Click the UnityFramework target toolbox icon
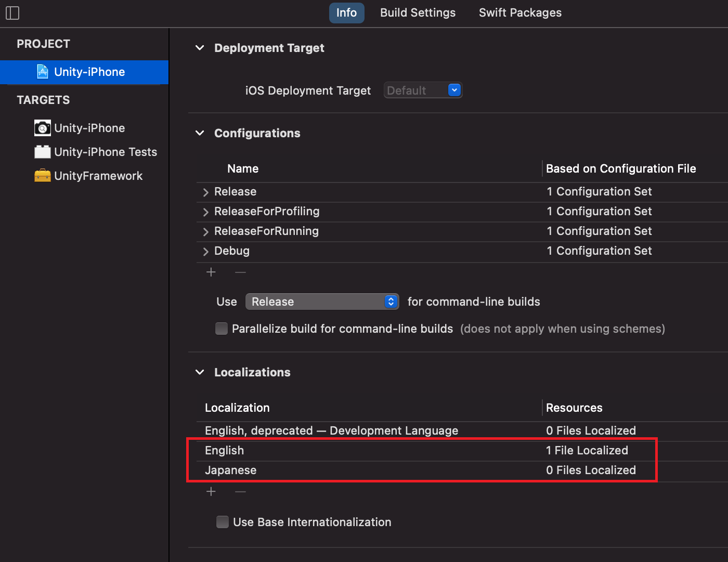 [42, 176]
